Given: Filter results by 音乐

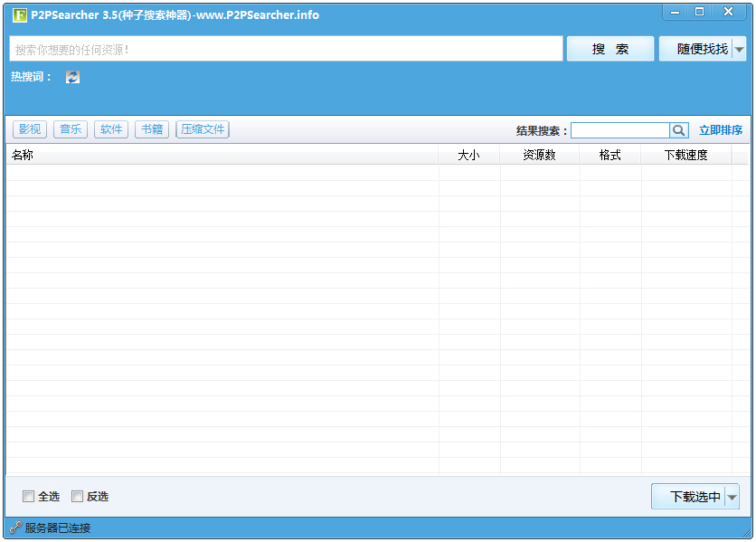Looking at the screenshot, I should pos(71,129).
